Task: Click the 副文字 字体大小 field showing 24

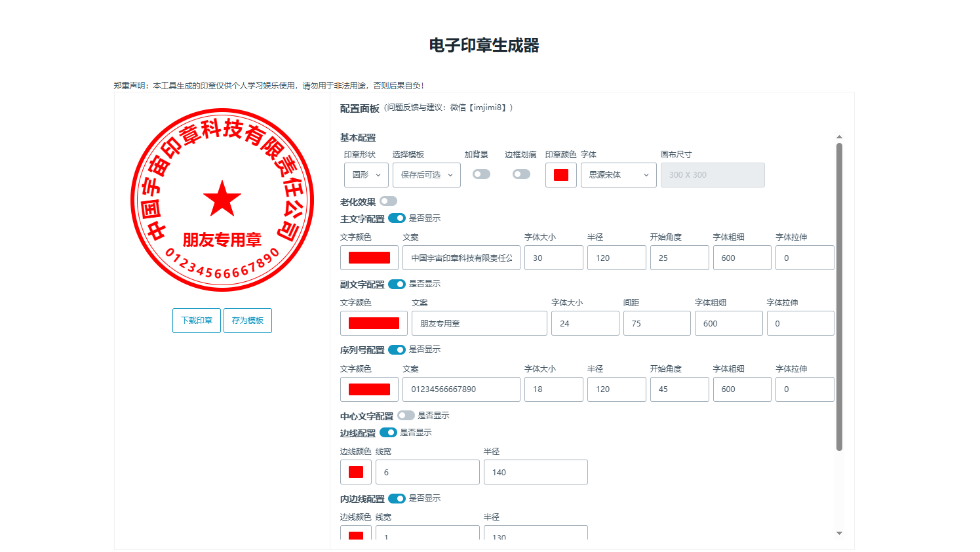Action: (585, 323)
